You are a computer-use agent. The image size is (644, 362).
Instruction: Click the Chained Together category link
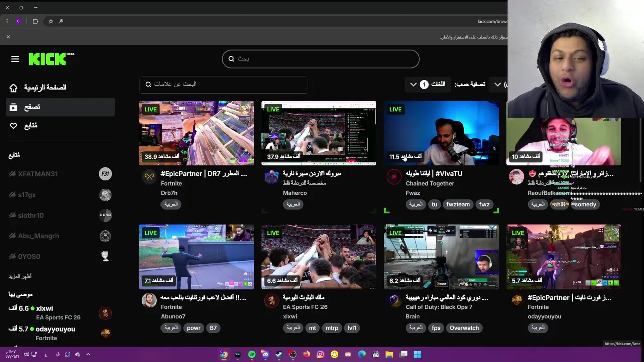point(430,184)
